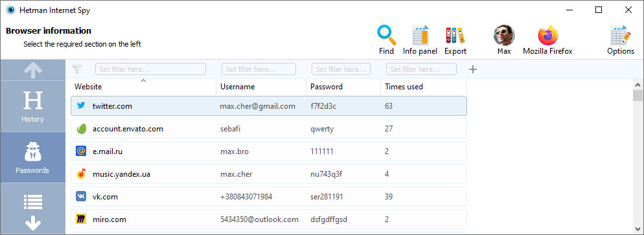Click username max.bro

[x=234, y=151]
